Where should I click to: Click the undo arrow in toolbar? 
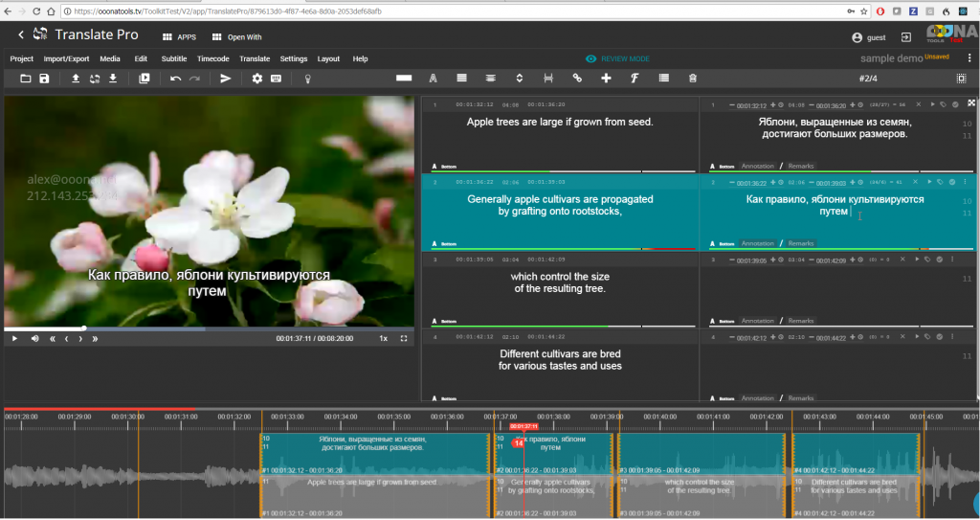(175, 79)
